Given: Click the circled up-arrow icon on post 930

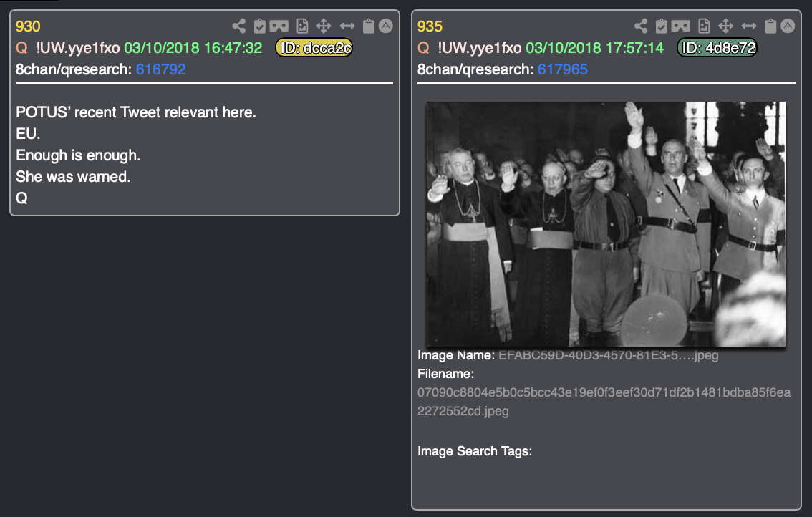Looking at the screenshot, I should [386, 26].
